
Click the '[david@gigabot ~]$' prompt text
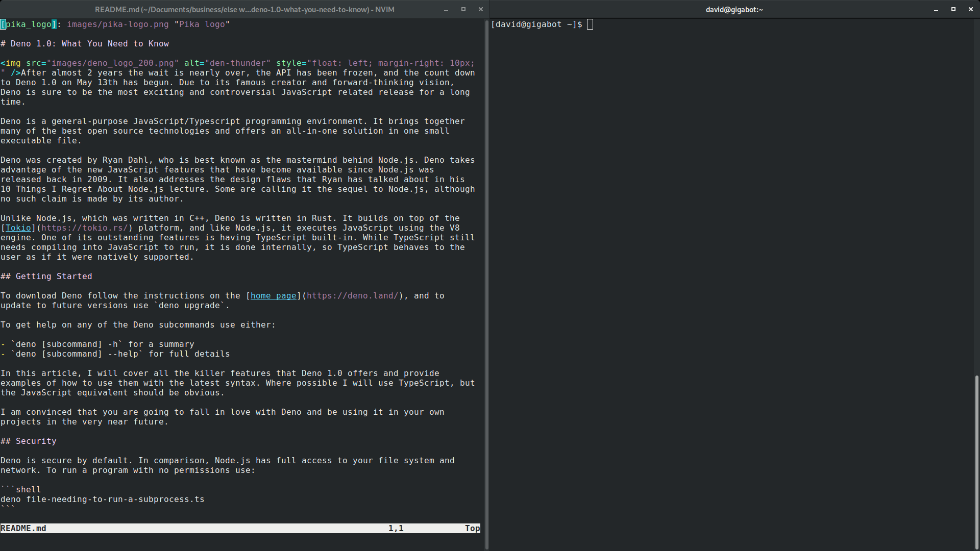(536, 24)
